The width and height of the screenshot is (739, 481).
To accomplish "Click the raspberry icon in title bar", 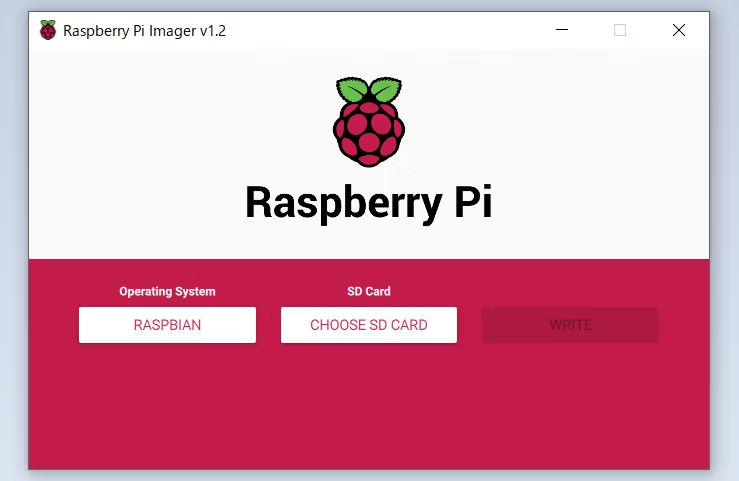I will tap(48, 30).
